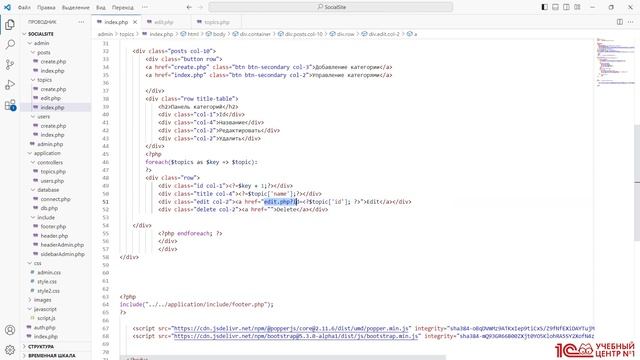The image size is (640, 360).
Task: Toggle the bottom panel layout icon
Action: [x=556, y=7]
